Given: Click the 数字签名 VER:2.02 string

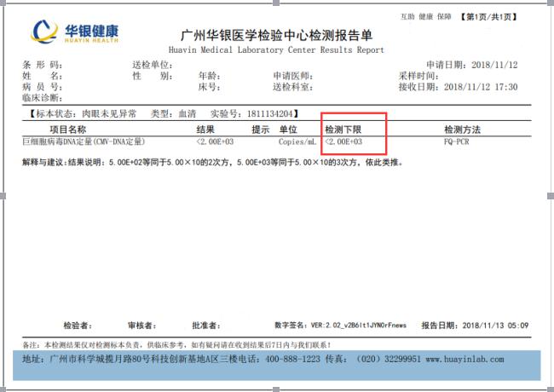Looking at the screenshot, I should pyautogui.click(x=341, y=326).
